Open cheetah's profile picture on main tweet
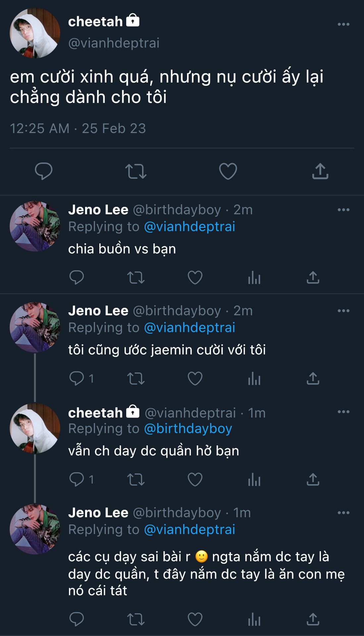Viewport: 364px width, 636px height. [x=35, y=33]
